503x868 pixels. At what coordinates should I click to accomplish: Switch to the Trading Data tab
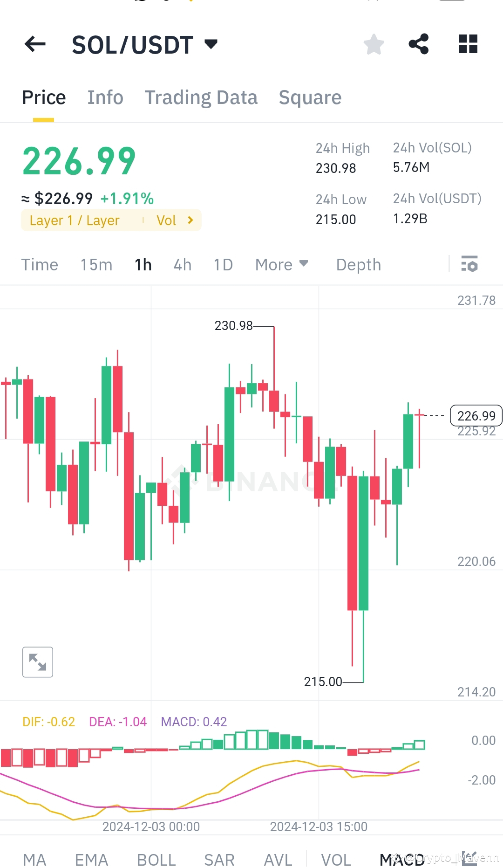201,97
